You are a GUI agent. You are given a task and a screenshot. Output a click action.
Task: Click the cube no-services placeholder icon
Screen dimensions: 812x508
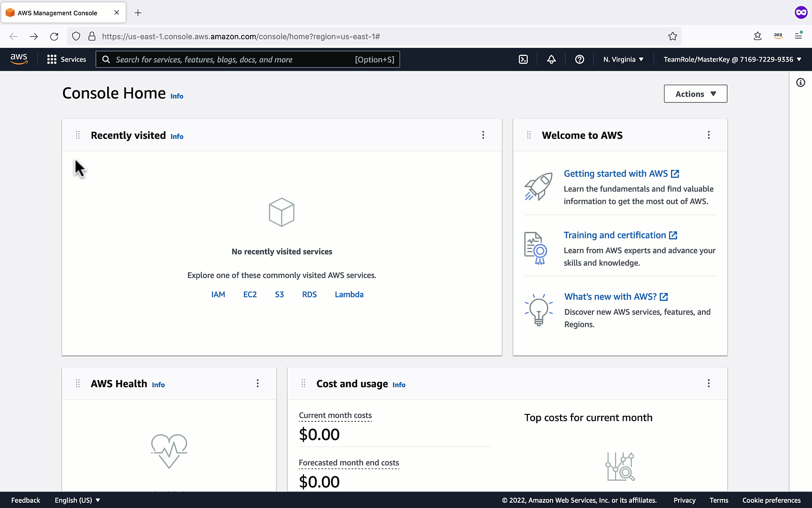pos(281,212)
